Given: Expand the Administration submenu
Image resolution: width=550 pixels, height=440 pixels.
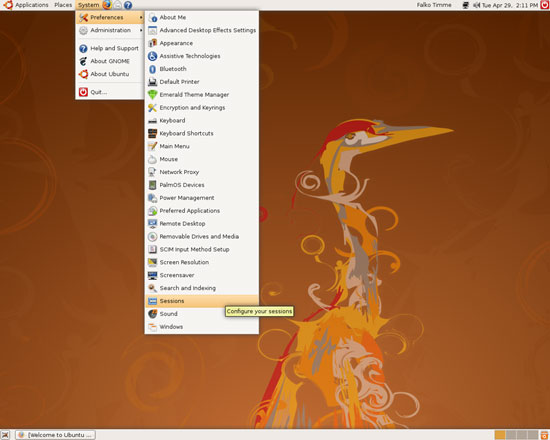Looking at the screenshot, I should click(x=110, y=30).
